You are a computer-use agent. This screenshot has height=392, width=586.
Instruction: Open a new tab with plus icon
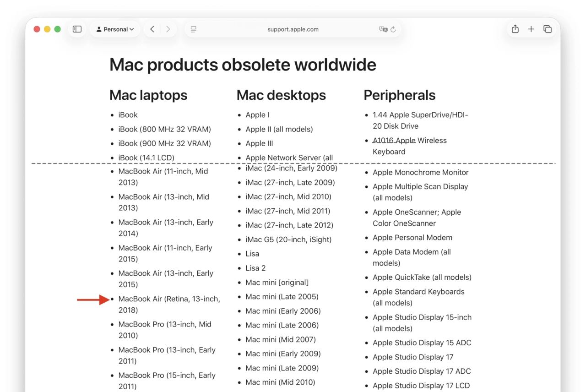coord(531,29)
